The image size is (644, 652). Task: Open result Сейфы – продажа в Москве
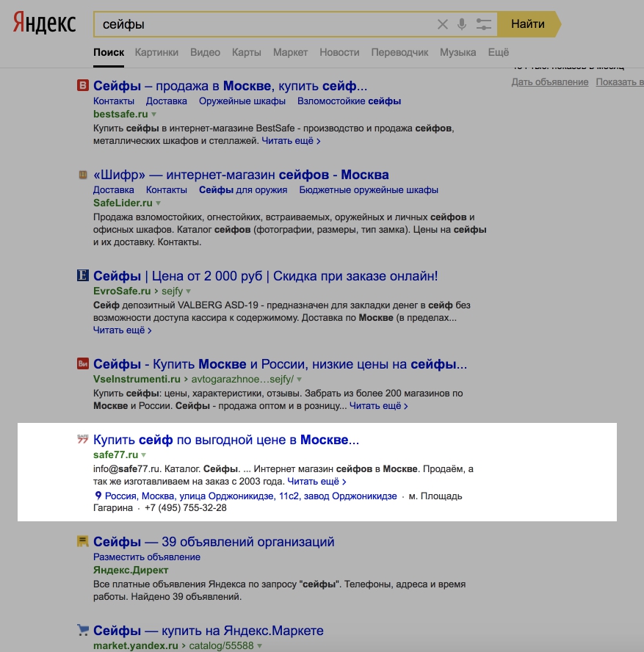pos(230,86)
